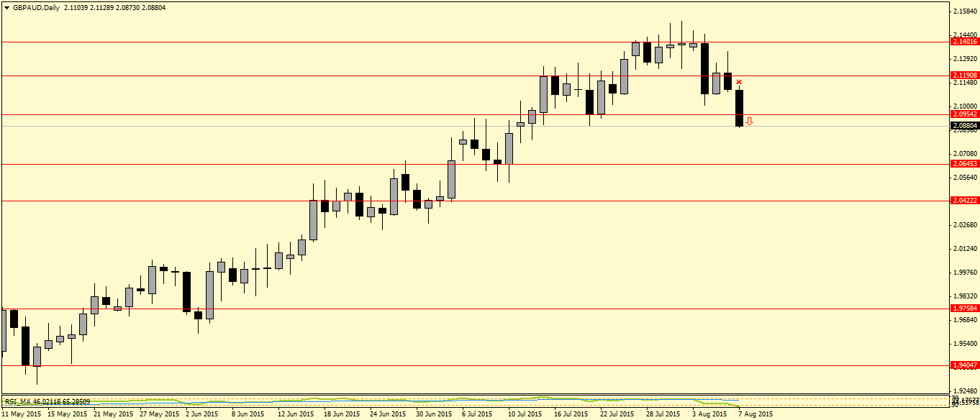Click the 1.92480 price scale value
The image size is (980, 420).
[x=963, y=391]
